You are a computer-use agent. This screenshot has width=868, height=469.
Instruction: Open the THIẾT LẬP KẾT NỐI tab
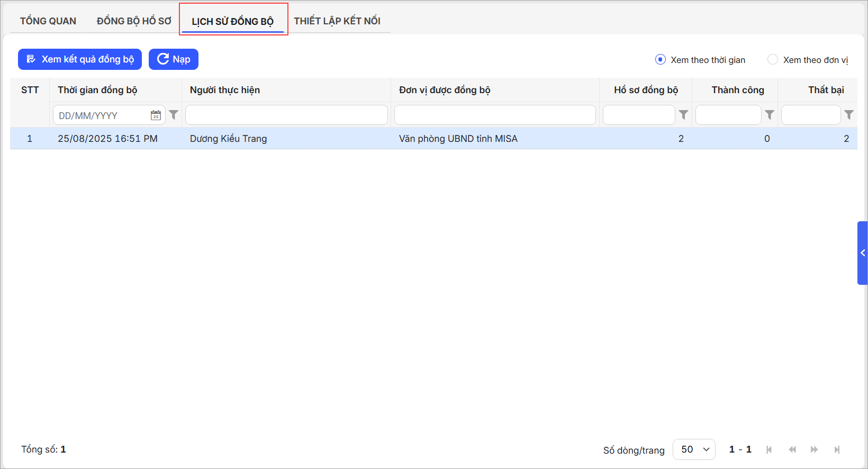pyautogui.click(x=337, y=21)
